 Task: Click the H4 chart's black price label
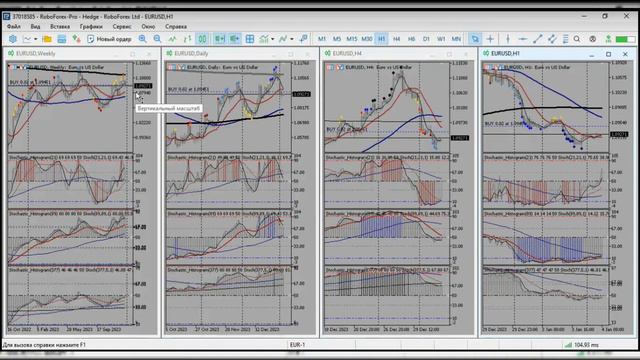tap(460, 138)
